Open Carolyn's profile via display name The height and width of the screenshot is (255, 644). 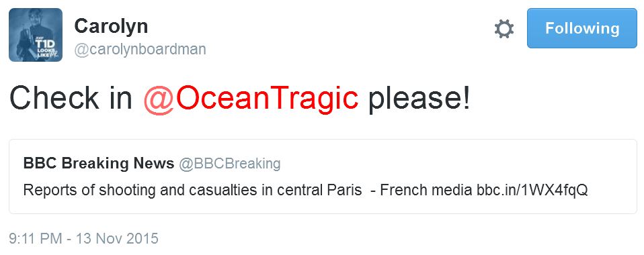[111, 27]
